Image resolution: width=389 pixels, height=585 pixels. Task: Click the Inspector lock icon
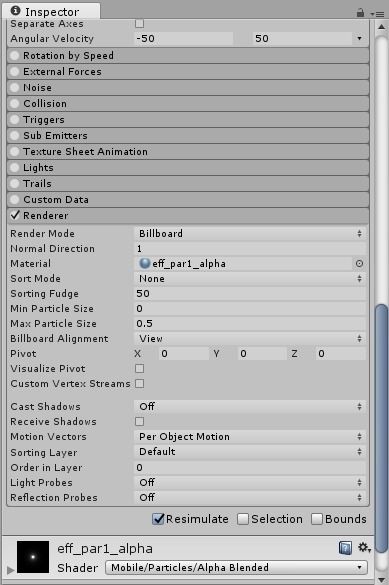pyautogui.click(x=360, y=13)
